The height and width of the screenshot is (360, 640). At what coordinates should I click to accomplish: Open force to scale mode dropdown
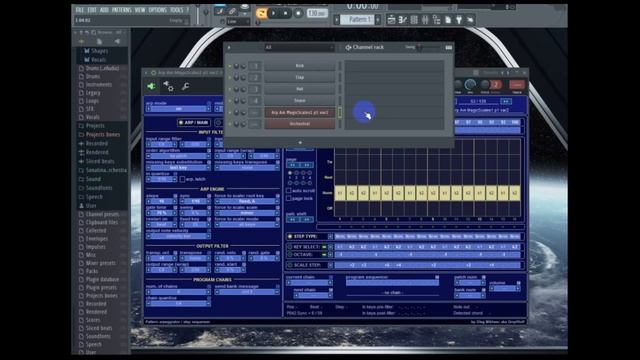[x=247, y=224]
